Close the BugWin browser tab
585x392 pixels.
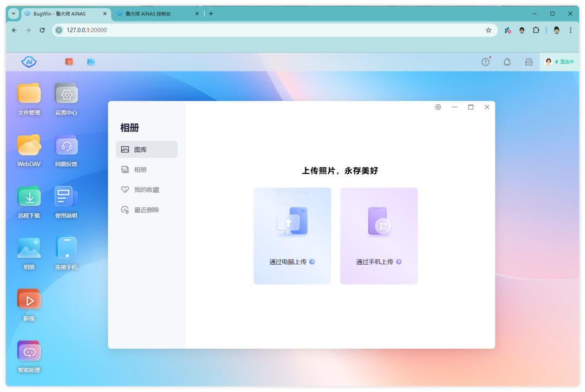click(105, 14)
